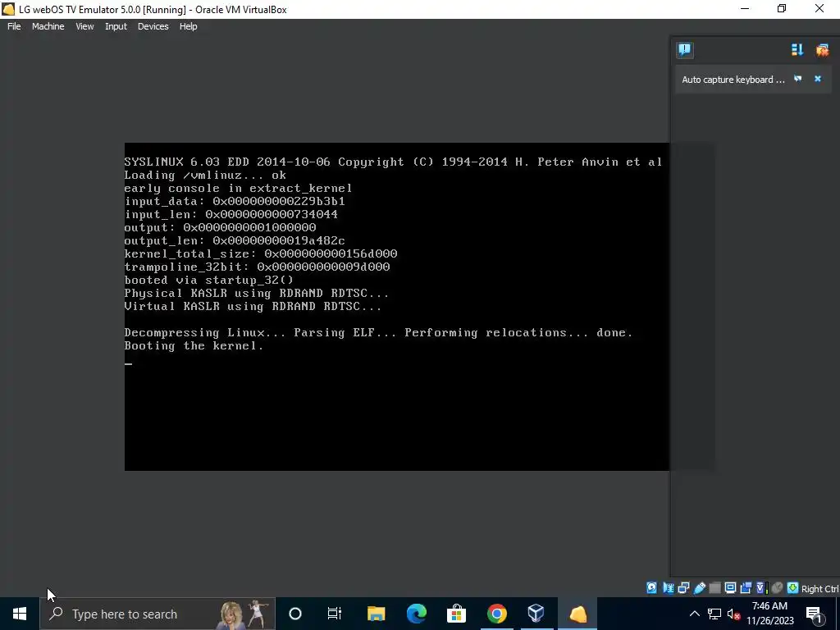Screen dimensions: 840x630
Task: Click the mouse integration status icon
Action: click(x=778, y=587)
